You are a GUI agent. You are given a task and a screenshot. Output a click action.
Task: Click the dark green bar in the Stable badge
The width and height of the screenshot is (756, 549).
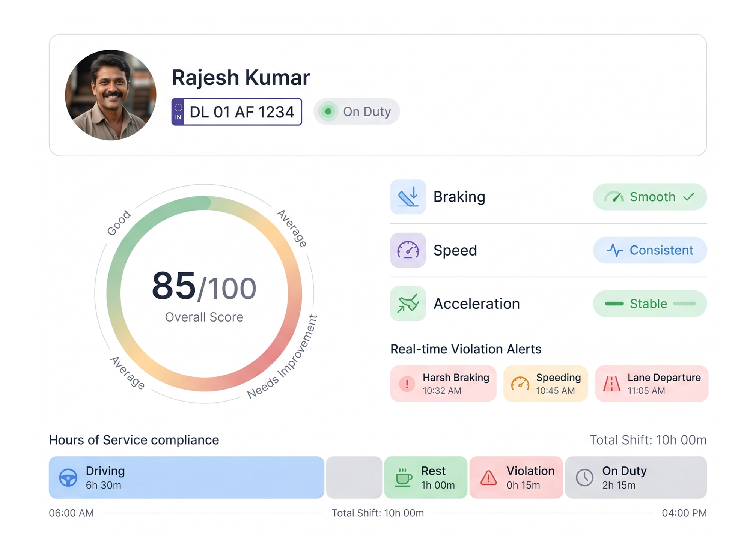pos(614,304)
